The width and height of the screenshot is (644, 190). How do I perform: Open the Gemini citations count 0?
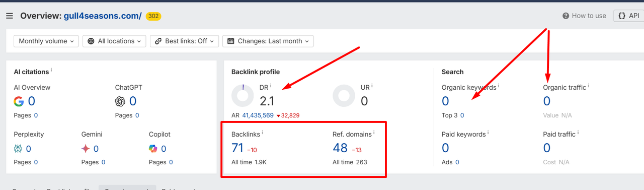(x=96, y=149)
